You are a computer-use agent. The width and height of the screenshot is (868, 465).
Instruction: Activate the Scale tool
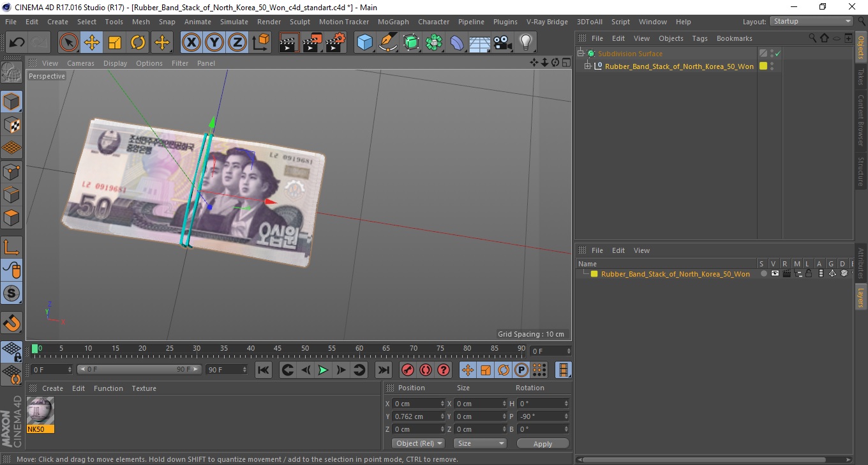[x=115, y=43]
